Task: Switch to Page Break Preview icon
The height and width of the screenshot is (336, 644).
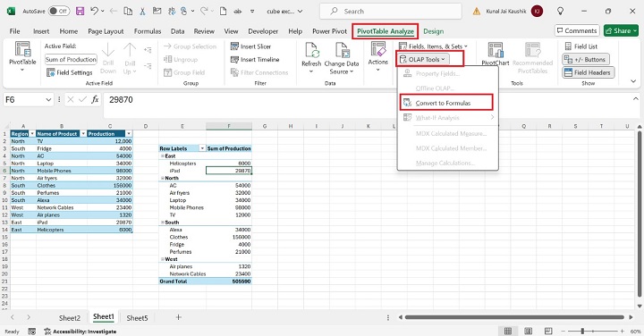Action: tap(548, 331)
